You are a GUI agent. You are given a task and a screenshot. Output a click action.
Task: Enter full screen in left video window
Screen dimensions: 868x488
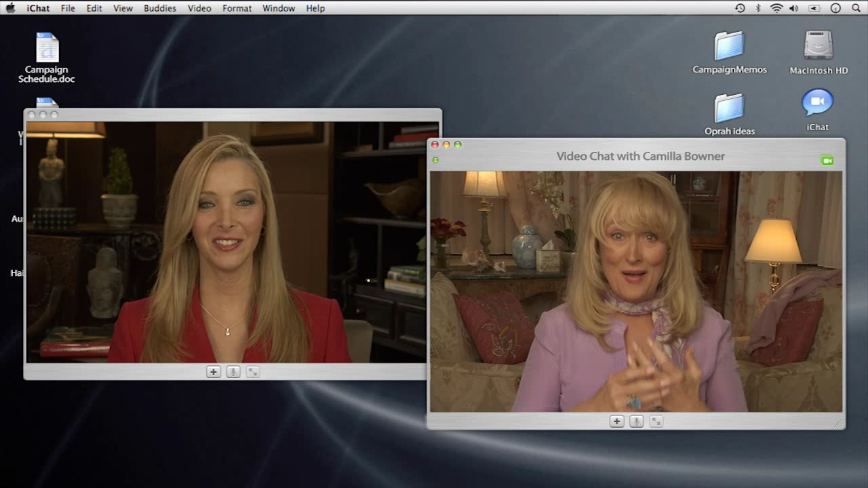253,371
